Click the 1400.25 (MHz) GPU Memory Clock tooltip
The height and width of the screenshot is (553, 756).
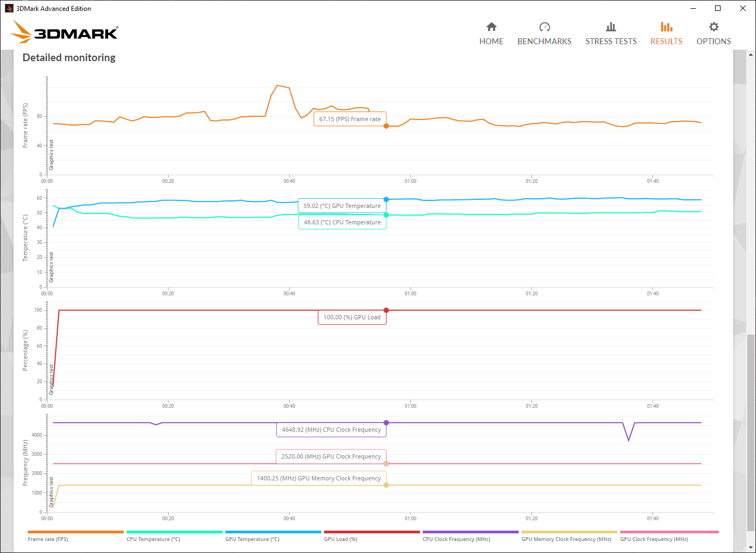[x=319, y=478]
